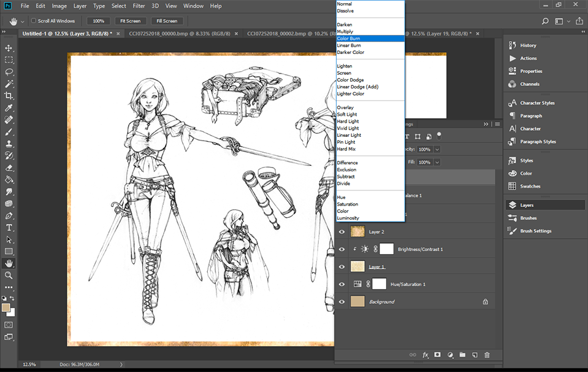Activate the Zoom tool in toolbar

point(9,275)
